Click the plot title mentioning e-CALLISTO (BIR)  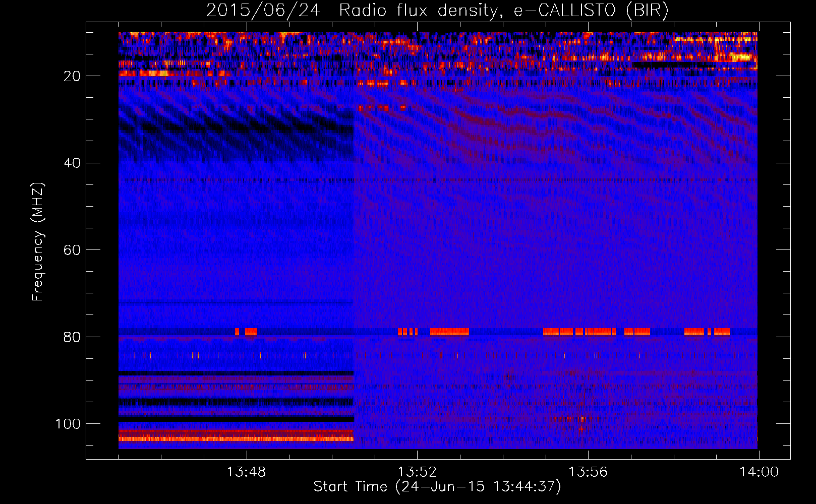pos(437,11)
